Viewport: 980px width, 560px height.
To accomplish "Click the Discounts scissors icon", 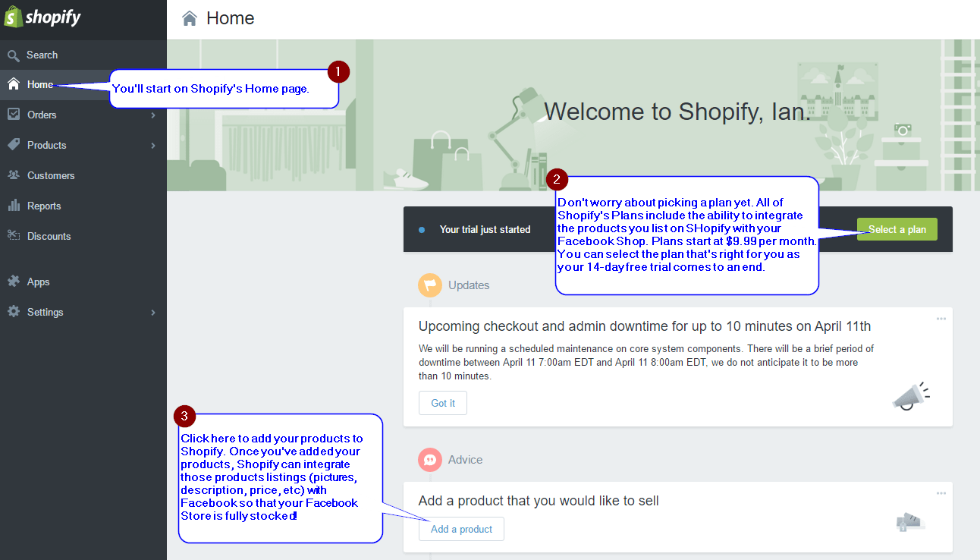I will pyautogui.click(x=14, y=236).
